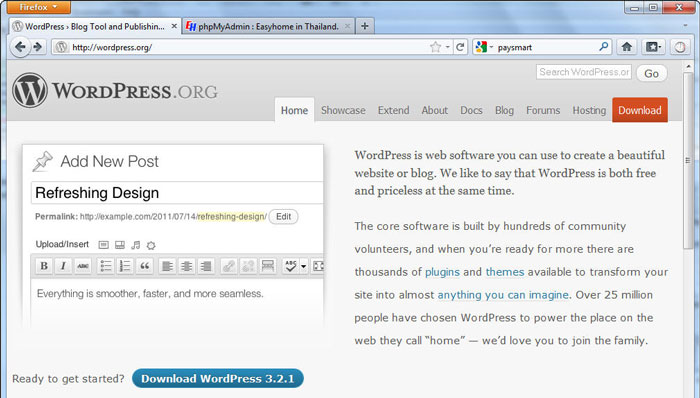Open the Blog menu item
This screenshot has height=398, width=700.
[x=504, y=110]
